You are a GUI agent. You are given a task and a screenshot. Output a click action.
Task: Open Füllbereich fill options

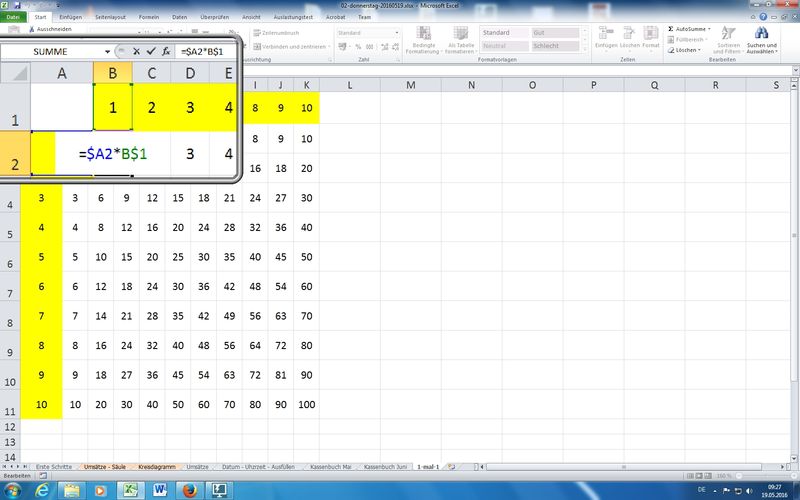point(686,40)
